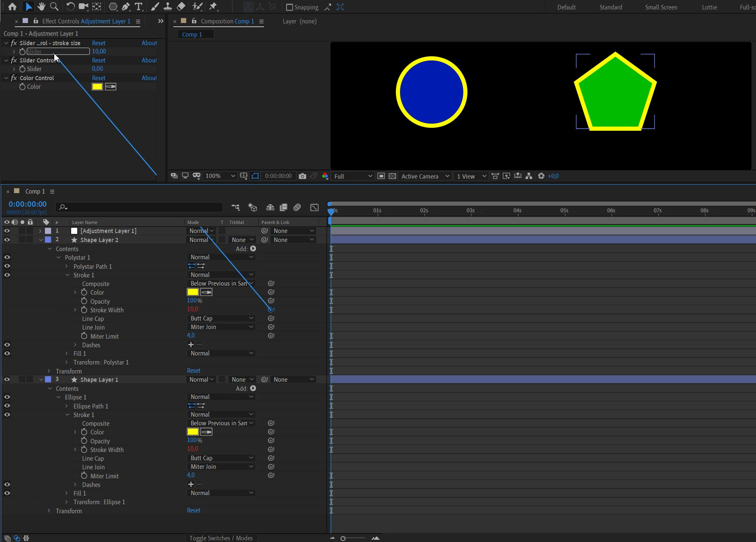Select the Clone Stamp tool
Viewport: 756px width, 542px height.
pos(168,7)
